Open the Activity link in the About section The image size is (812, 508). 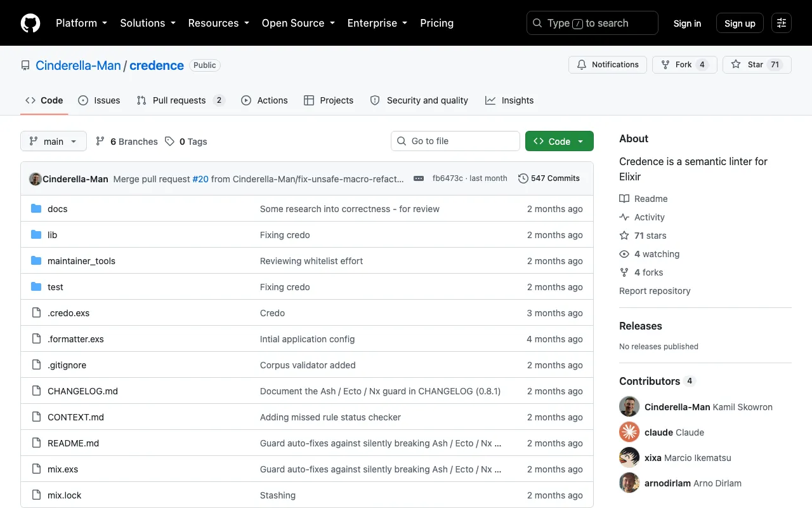pos(642,217)
